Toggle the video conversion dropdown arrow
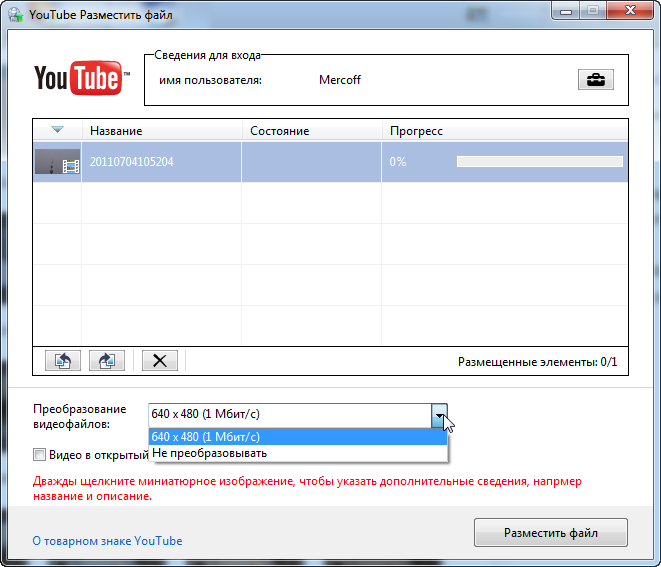Image resolution: width=661 pixels, height=567 pixels. (x=439, y=415)
